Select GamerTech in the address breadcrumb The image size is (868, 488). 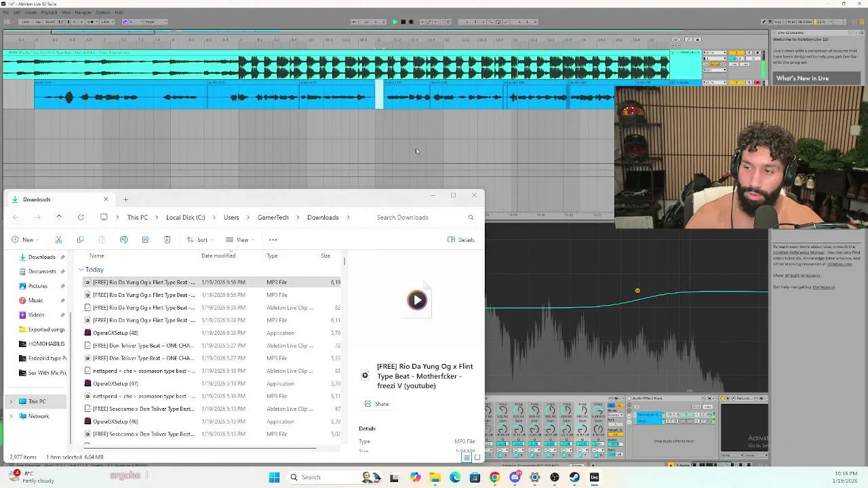[273, 218]
